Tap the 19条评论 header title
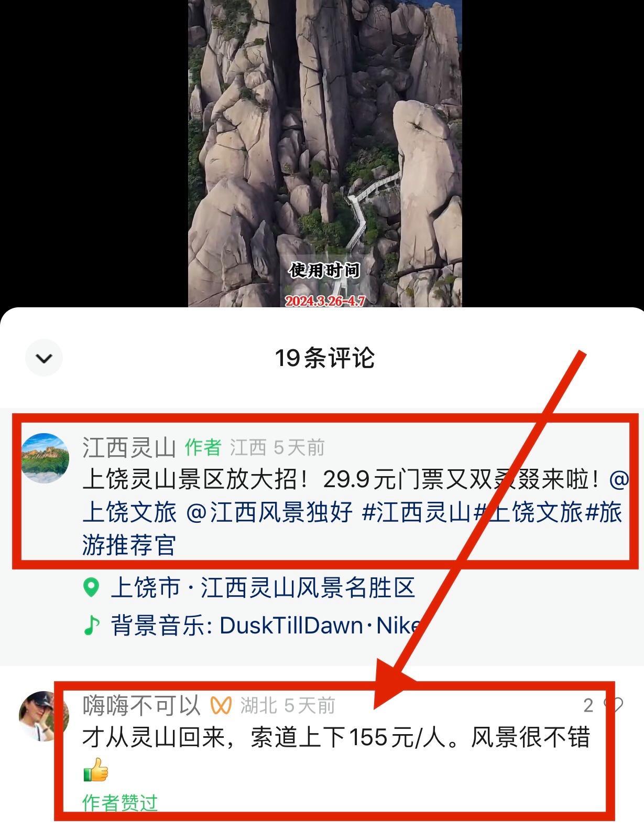 coord(324,358)
